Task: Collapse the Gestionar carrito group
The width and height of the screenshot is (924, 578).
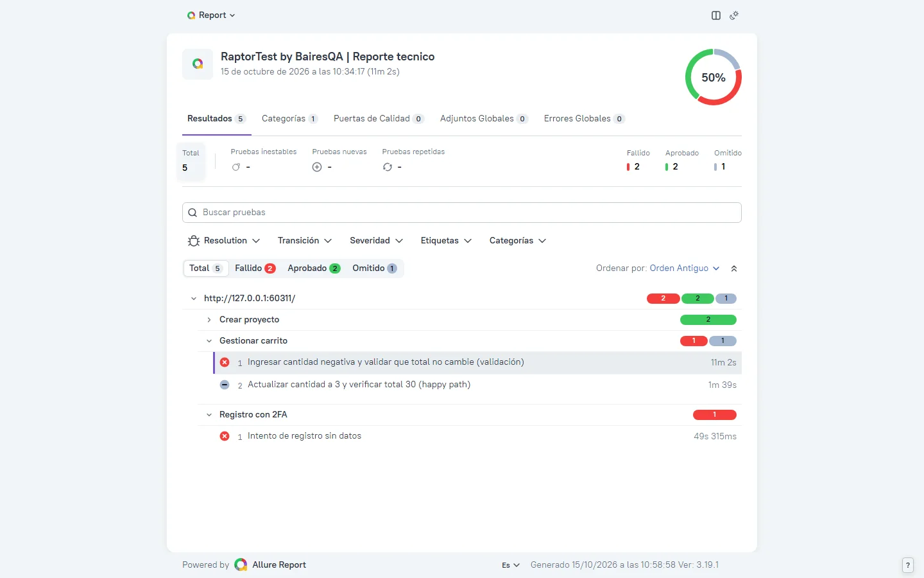Action: pos(209,341)
